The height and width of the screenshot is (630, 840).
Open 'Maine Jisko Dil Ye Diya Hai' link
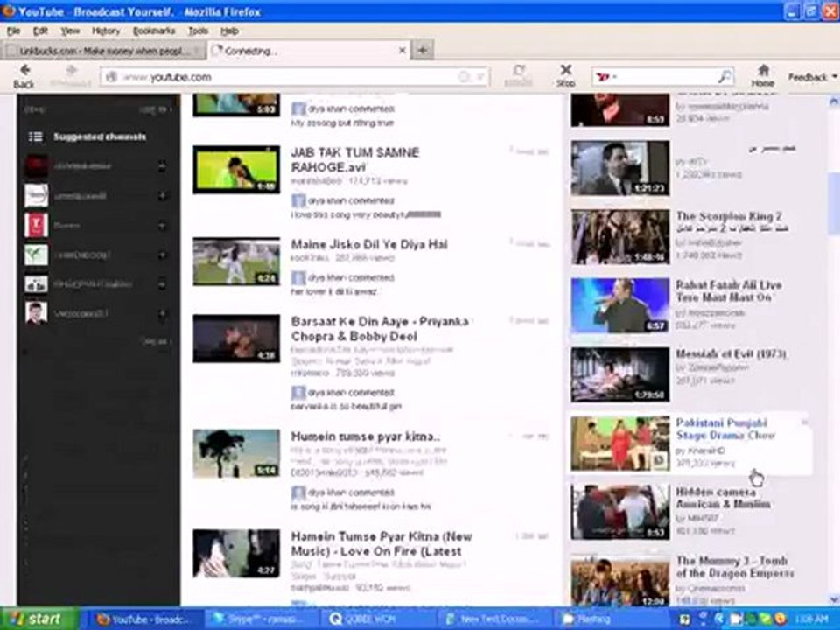[368, 244]
